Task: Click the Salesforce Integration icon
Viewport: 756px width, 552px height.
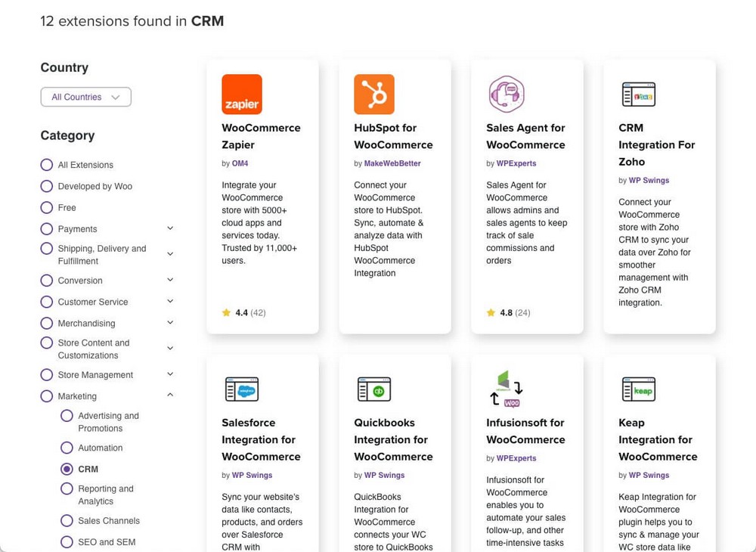Action: coord(242,389)
